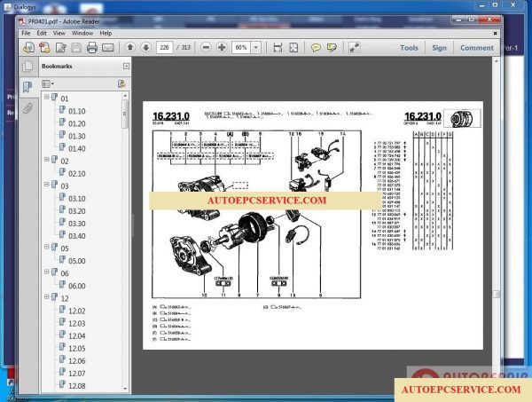Open the Tools pane

pyautogui.click(x=409, y=48)
